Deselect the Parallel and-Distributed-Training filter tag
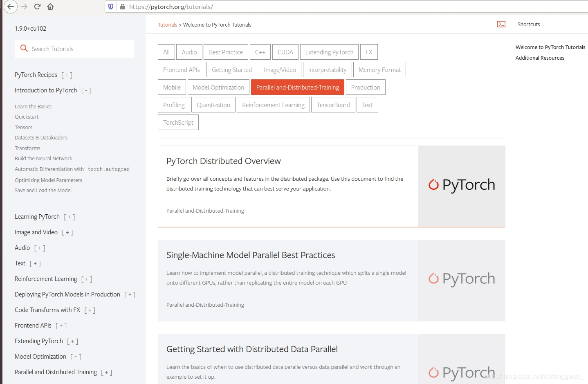This screenshot has height=384, width=588. point(298,87)
